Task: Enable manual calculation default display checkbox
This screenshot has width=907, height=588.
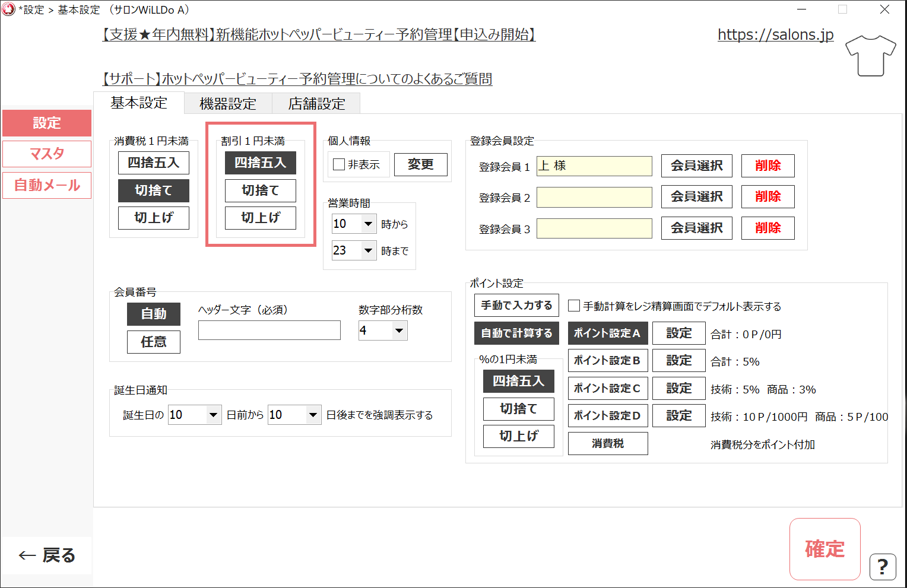Action: (x=574, y=306)
